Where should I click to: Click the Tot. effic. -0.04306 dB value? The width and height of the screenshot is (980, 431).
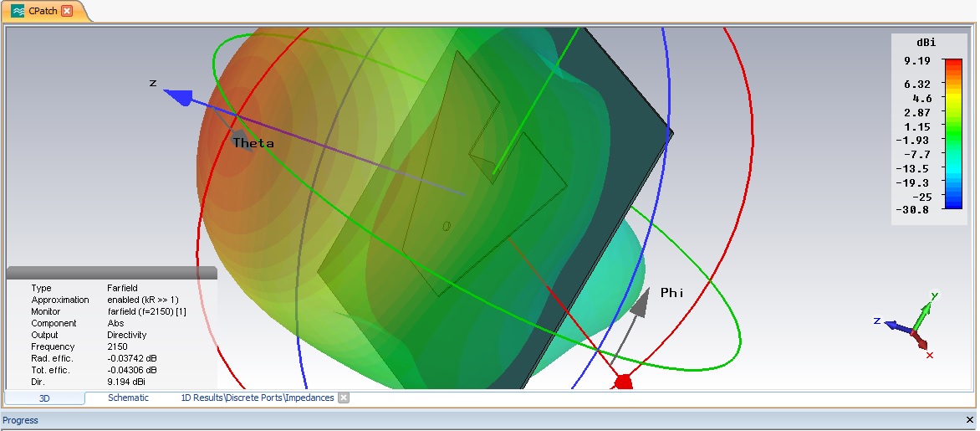click(132, 370)
